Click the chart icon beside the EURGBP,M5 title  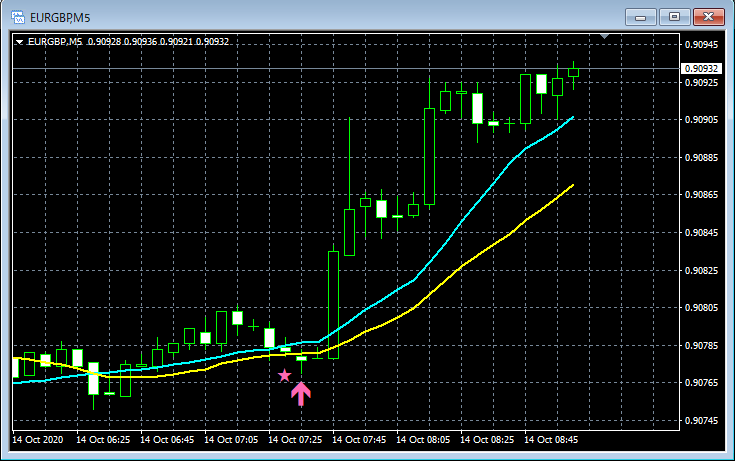click(x=18, y=17)
